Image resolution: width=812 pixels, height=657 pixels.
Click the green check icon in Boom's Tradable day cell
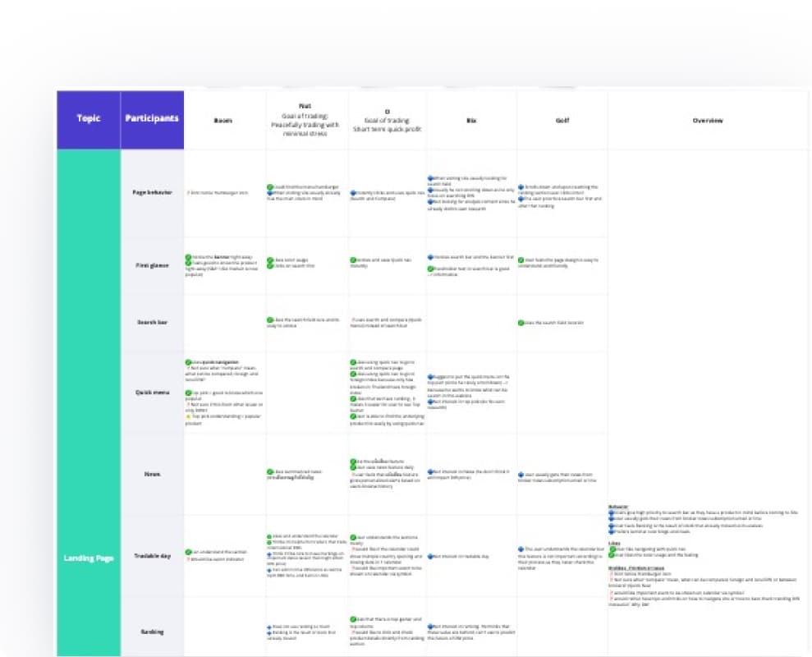(188, 552)
